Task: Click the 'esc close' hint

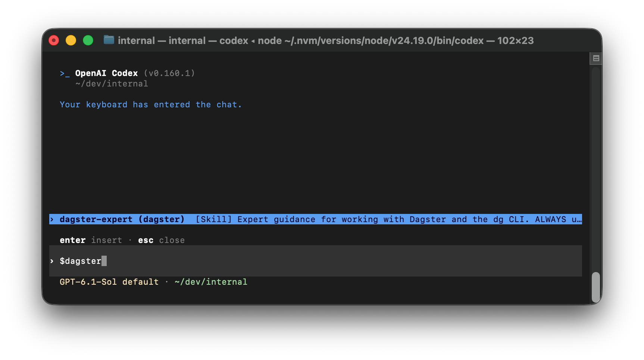Action: point(161,240)
